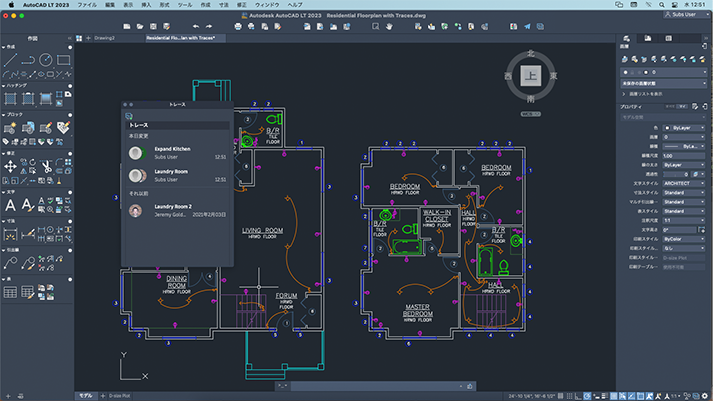
Task: Toggle ortho mode in status bar
Action: click(578, 396)
